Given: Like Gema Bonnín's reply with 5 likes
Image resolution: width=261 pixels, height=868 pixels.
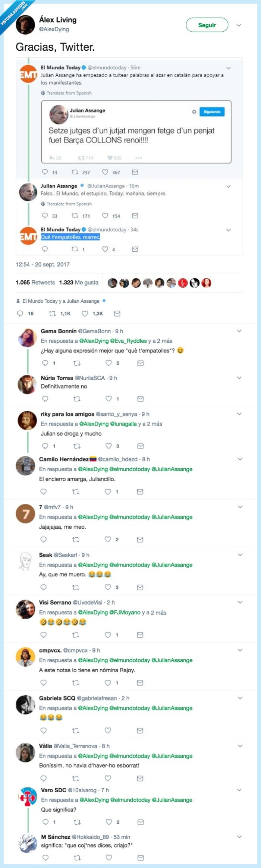Looking at the screenshot, I should (109, 363).
